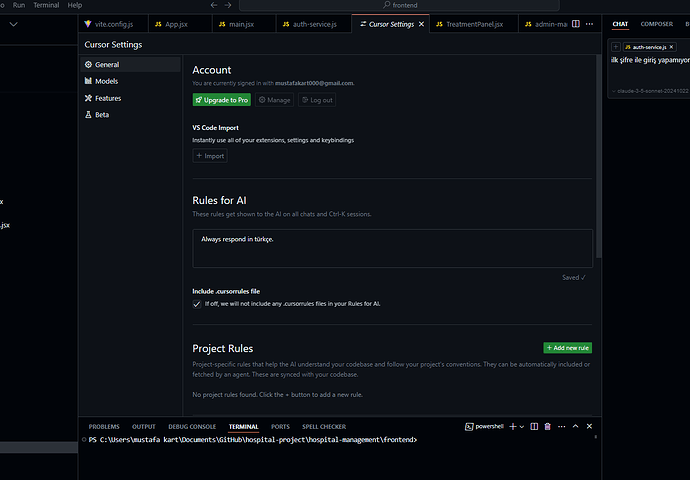The height and width of the screenshot is (480, 690).
Task: Click Add new rule button
Action: coord(568,348)
